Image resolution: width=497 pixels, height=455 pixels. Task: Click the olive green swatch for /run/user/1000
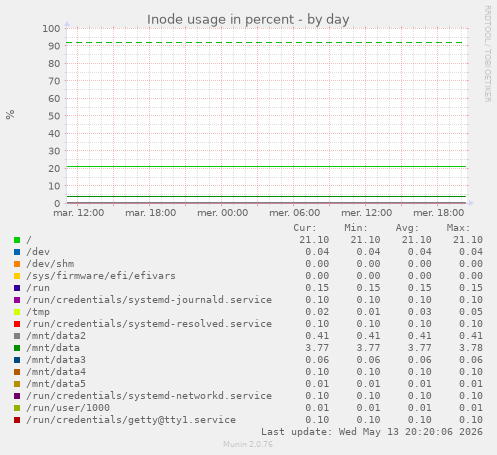click(x=17, y=408)
